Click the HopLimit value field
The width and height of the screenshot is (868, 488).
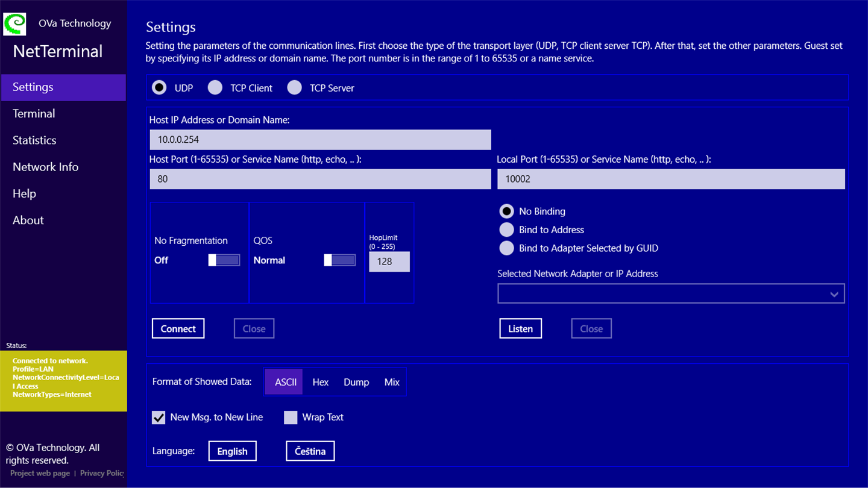tap(389, 261)
